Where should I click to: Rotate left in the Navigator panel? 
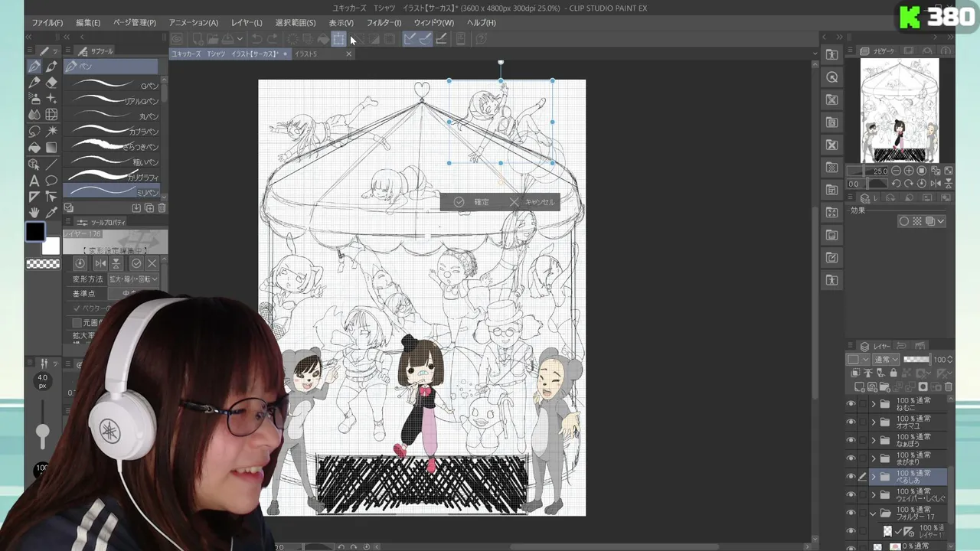pos(896,184)
